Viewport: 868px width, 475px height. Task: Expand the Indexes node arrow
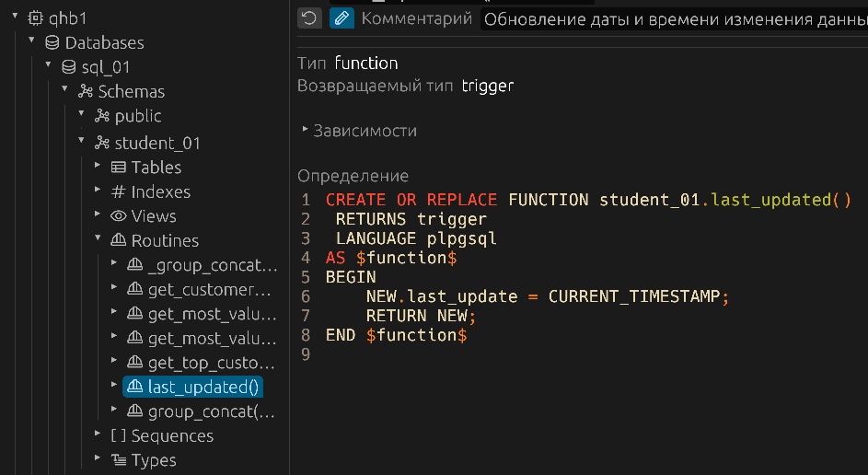pyautogui.click(x=98, y=191)
